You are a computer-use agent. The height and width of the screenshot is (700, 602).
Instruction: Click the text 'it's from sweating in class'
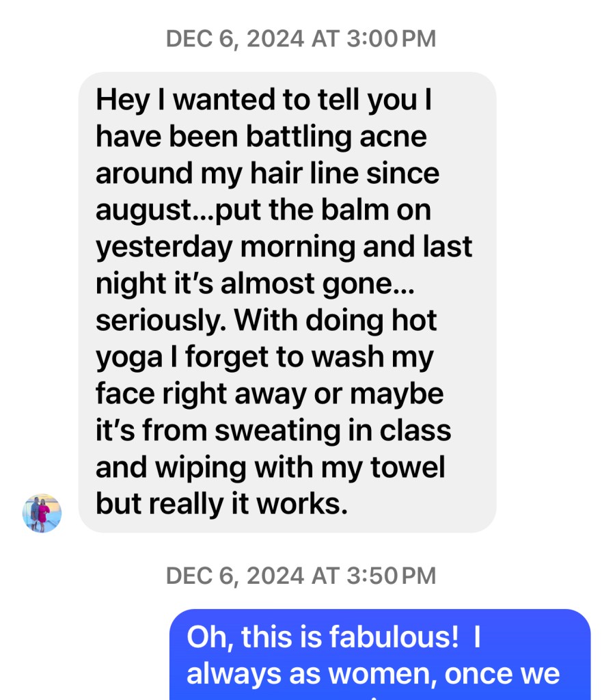(x=273, y=431)
